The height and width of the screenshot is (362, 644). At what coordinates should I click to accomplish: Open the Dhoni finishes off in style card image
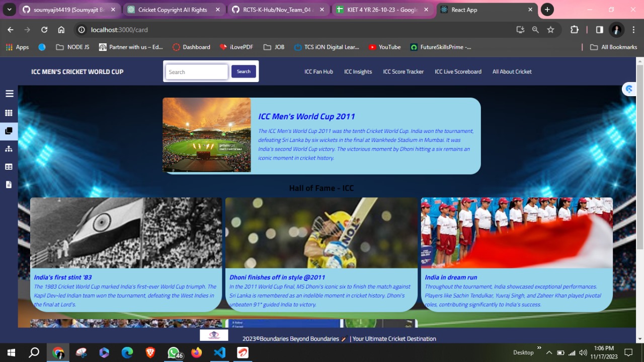321,233
